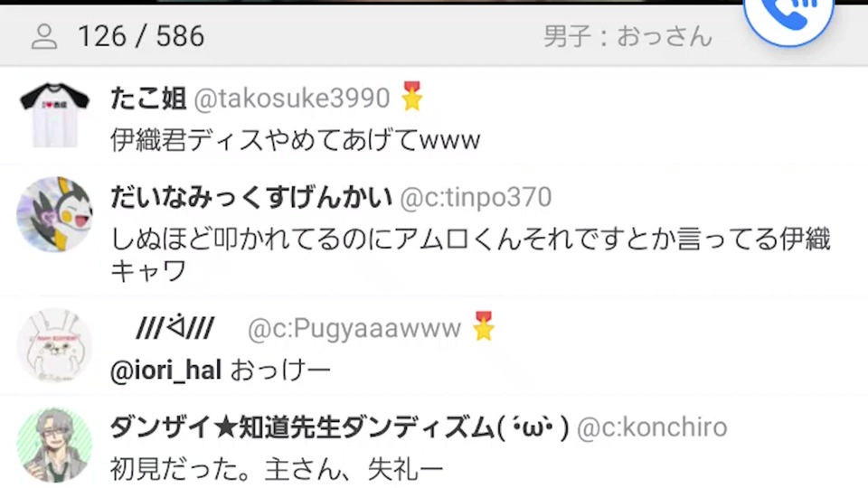Tap the @iori_hal mention
868x488 pixels.
[x=166, y=371]
